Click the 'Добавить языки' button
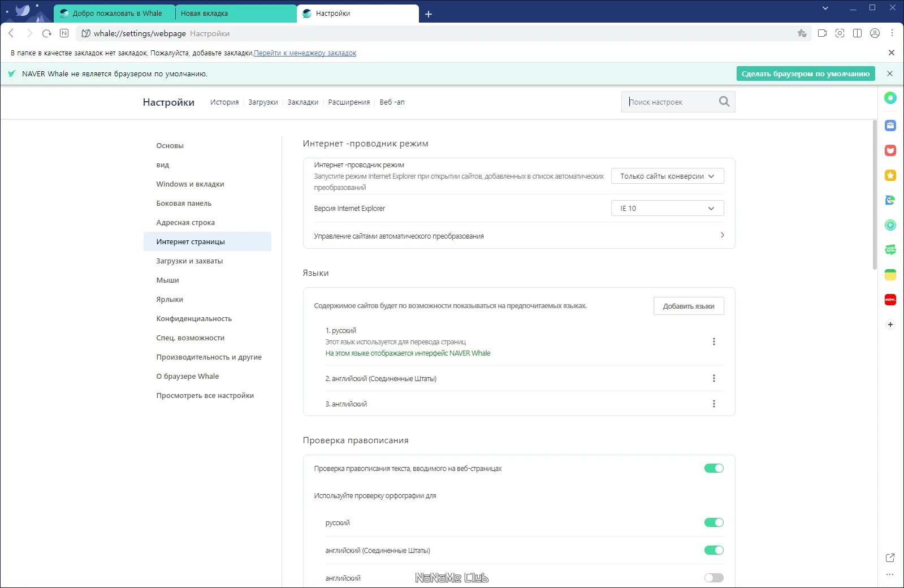The height and width of the screenshot is (588, 904). tap(689, 306)
